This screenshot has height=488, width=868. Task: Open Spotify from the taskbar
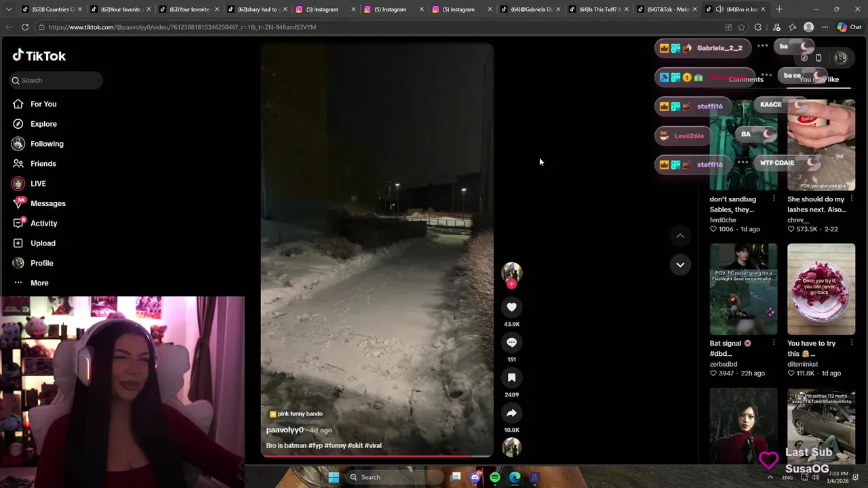click(x=495, y=477)
